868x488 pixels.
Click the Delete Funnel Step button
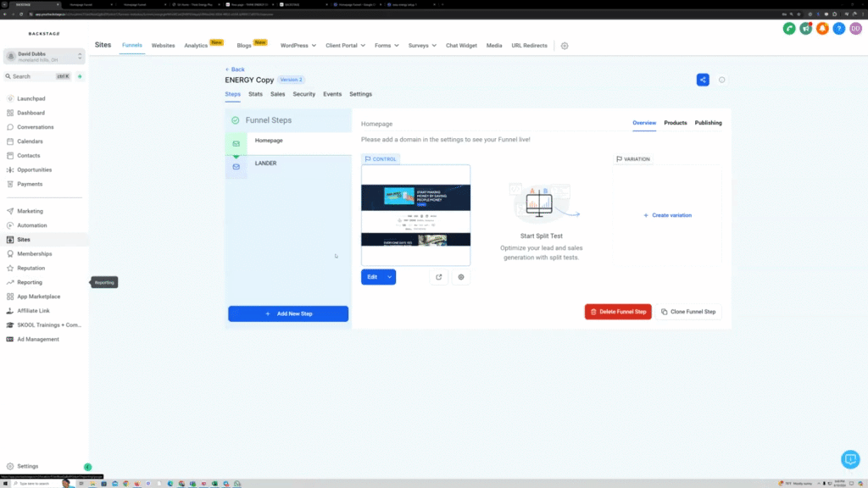coord(618,312)
